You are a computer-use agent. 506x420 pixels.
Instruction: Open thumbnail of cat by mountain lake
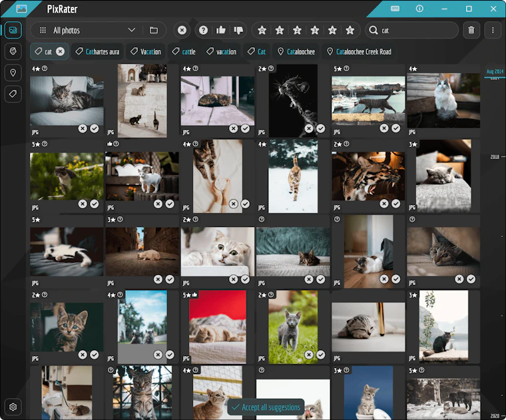[x=443, y=327]
